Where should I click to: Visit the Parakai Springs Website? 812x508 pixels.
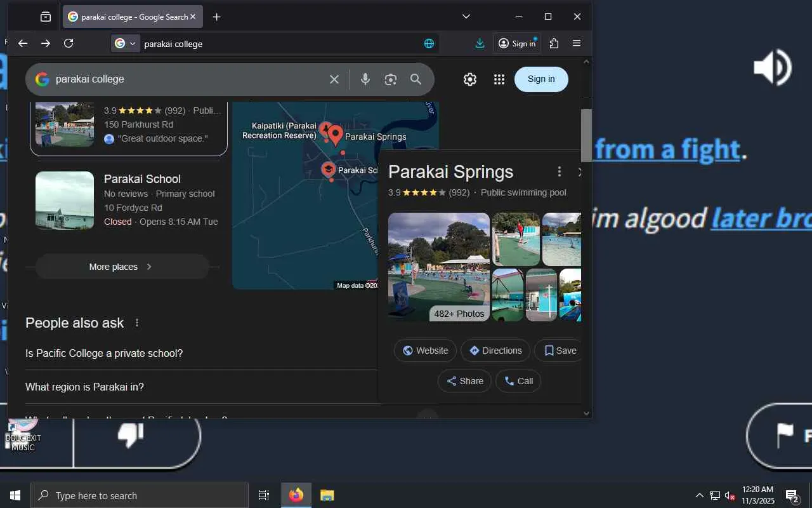point(425,351)
